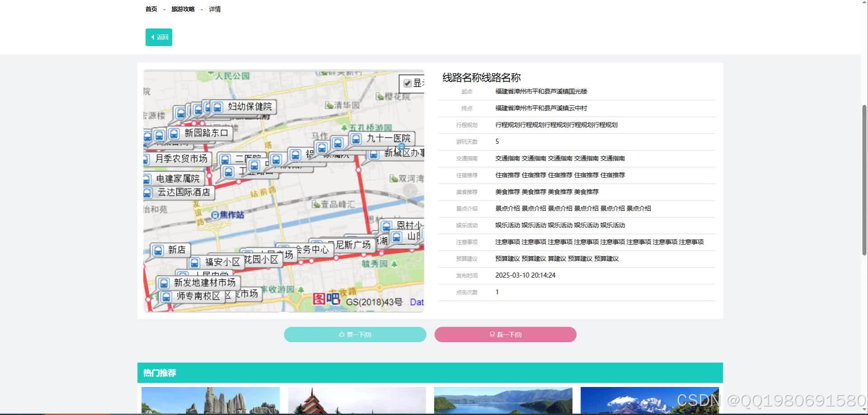Click the 返回 button to go back
The width and height of the screenshot is (868, 415).
click(x=159, y=37)
